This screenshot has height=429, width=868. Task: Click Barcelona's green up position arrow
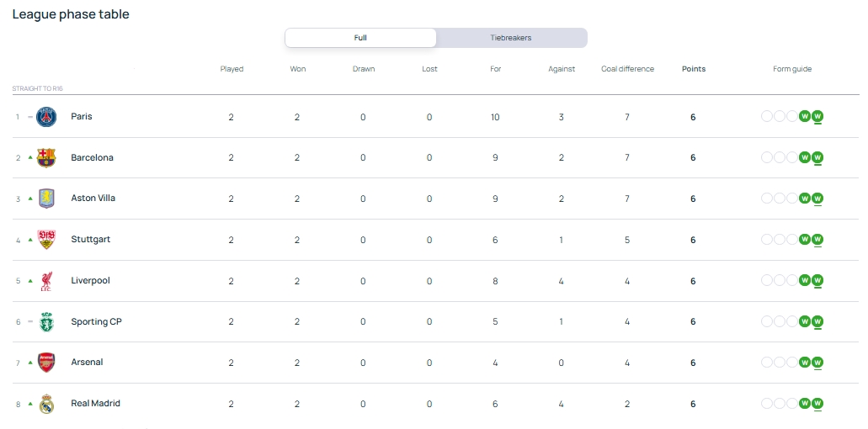point(30,157)
